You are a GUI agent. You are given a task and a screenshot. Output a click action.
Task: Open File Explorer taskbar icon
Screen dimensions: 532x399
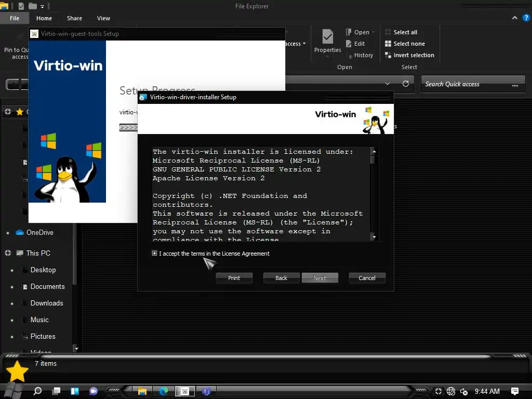click(x=142, y=391)
